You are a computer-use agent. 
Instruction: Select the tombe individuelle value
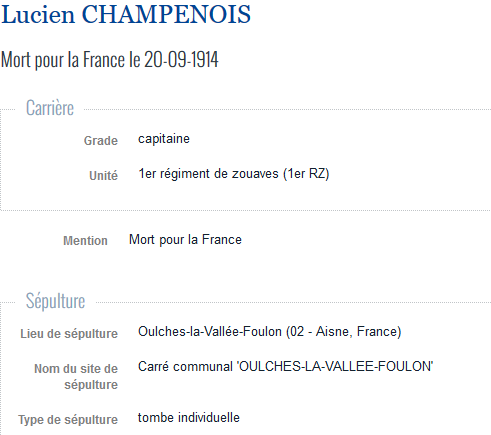coord(189,418)
